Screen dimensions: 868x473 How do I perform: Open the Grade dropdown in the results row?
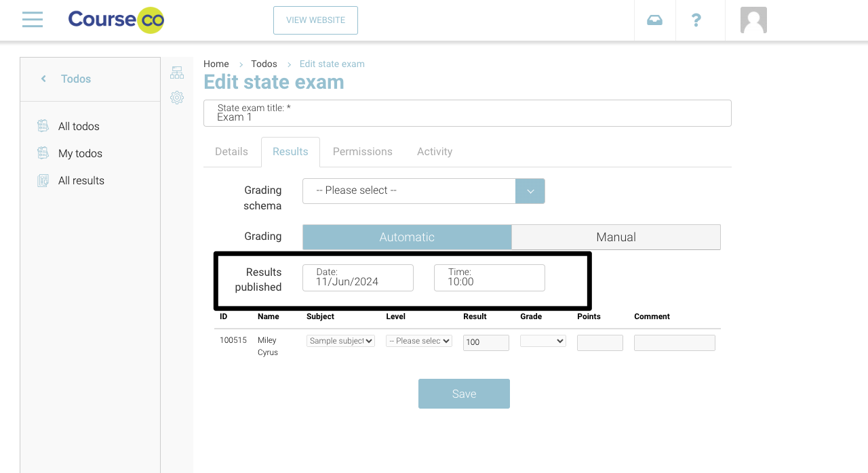point(542,341)
